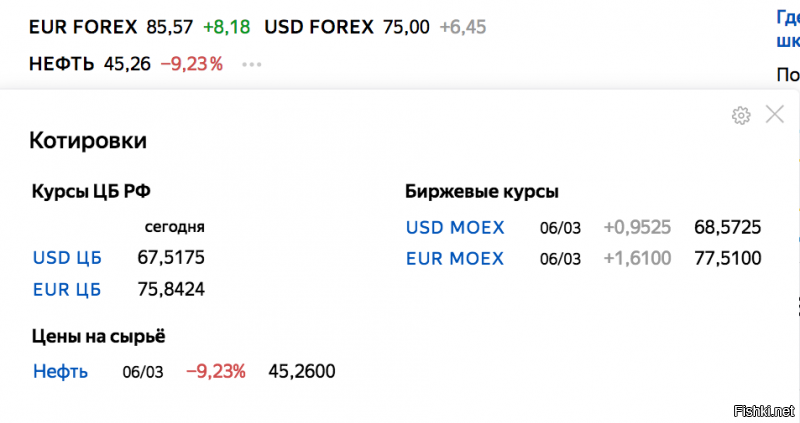Click НЕФТЬ ticker in header row

pyautogui.click(x=62, y=64)
